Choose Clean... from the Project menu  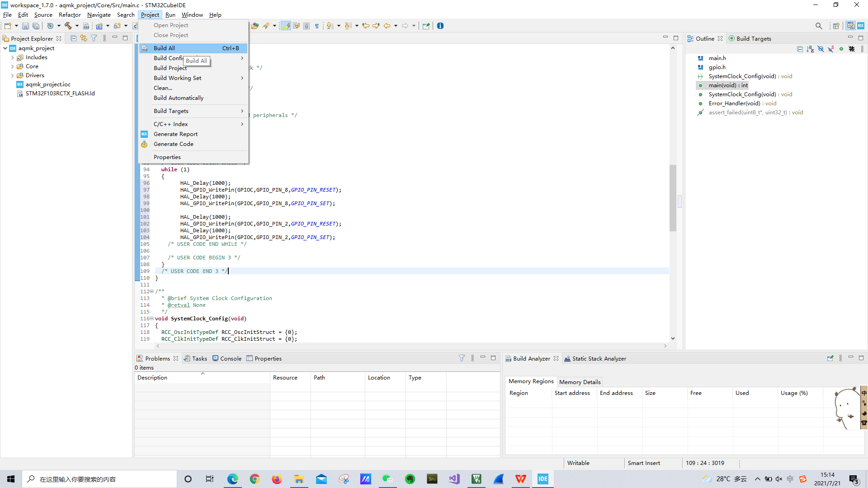tap(193, 88)
